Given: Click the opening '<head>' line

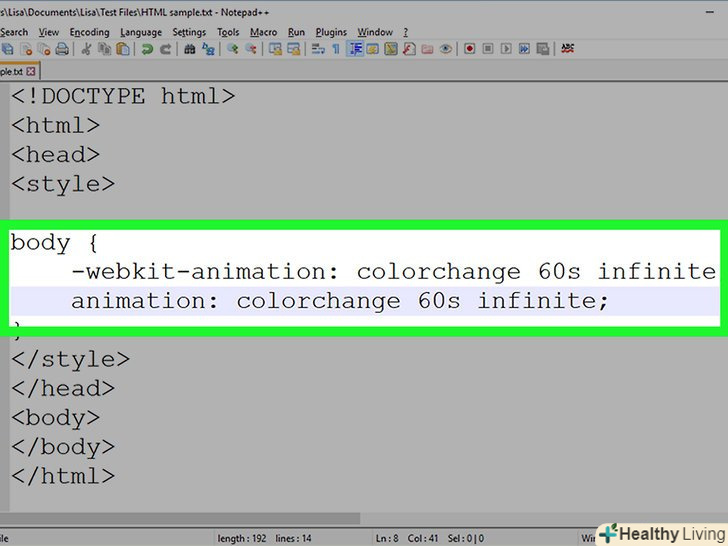Looking at the screenshot, I should click(56, 155).
